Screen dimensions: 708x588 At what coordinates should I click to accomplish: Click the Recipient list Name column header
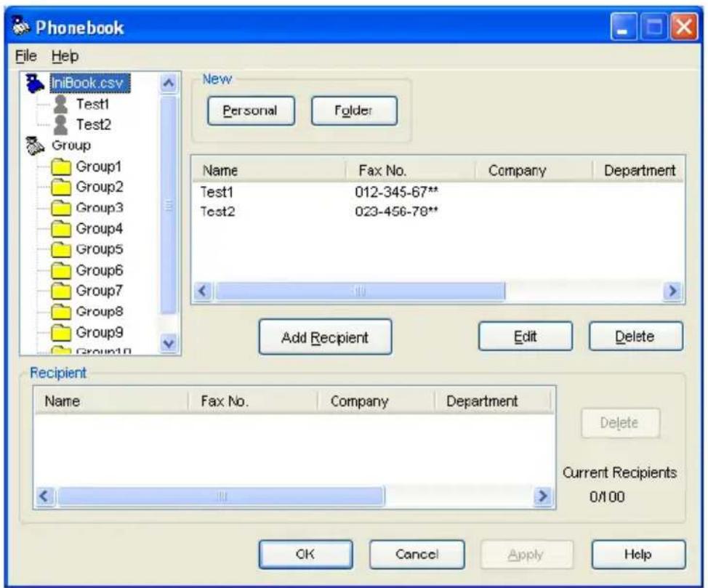tap(111, 401)
